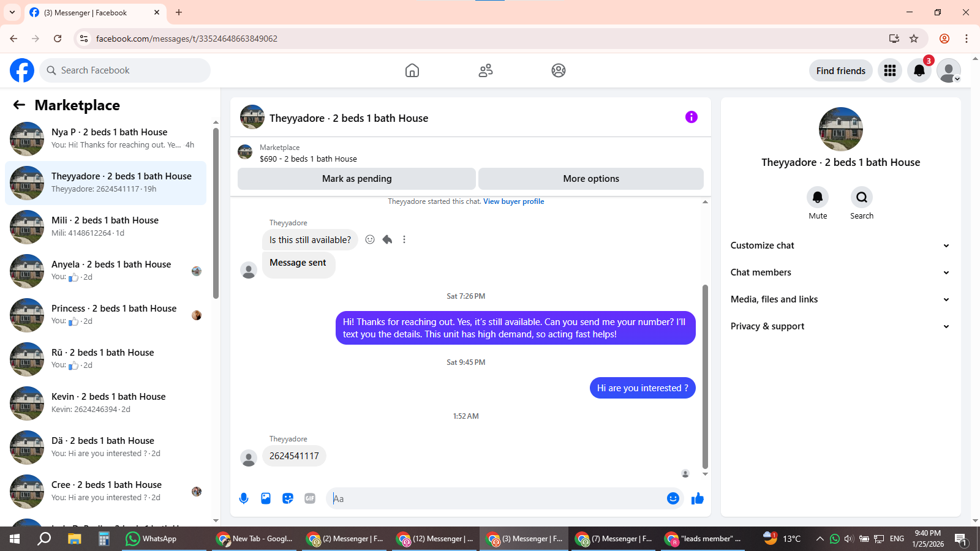980x551 pixels.
Task: Click Find friends button
Action: 840,70
